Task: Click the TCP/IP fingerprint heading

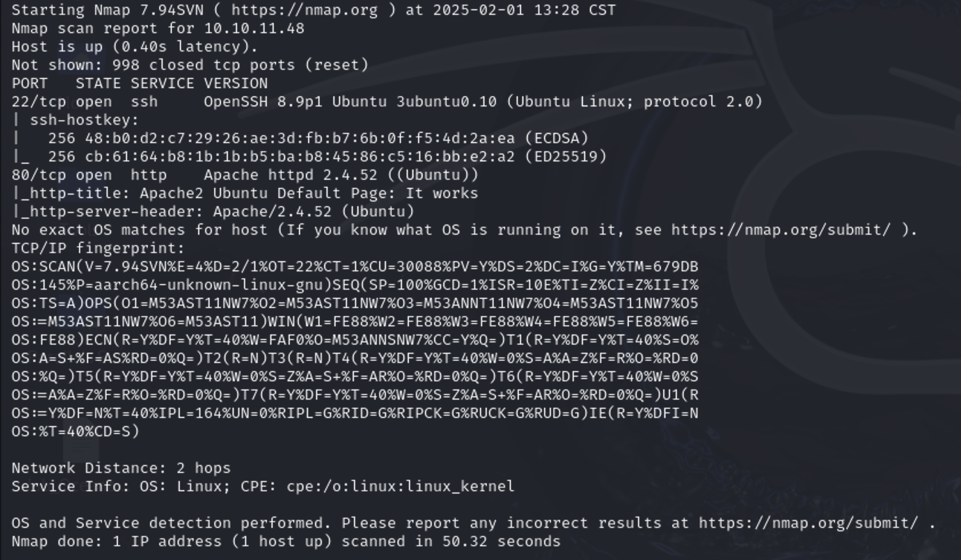Action: [98, 249]
